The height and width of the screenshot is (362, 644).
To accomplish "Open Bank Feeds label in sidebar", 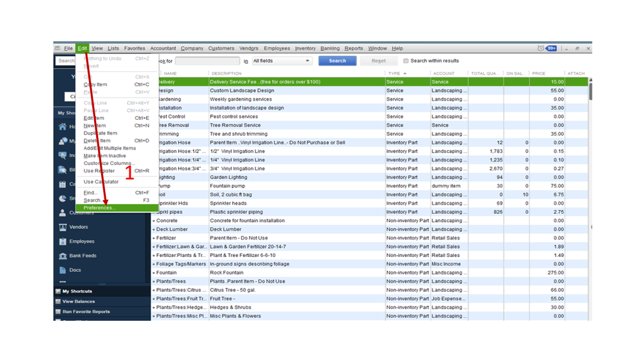I will (83, 256).
